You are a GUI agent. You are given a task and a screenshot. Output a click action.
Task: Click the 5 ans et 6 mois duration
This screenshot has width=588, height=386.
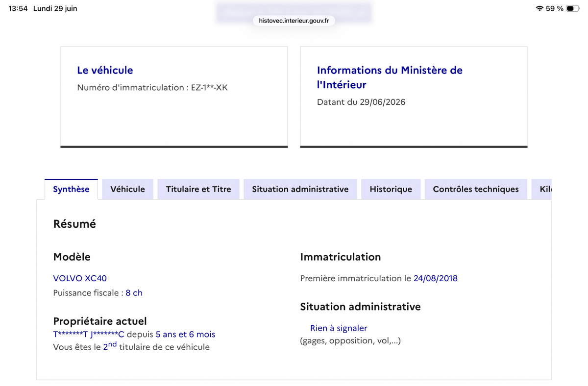click(x=185, y=335)
